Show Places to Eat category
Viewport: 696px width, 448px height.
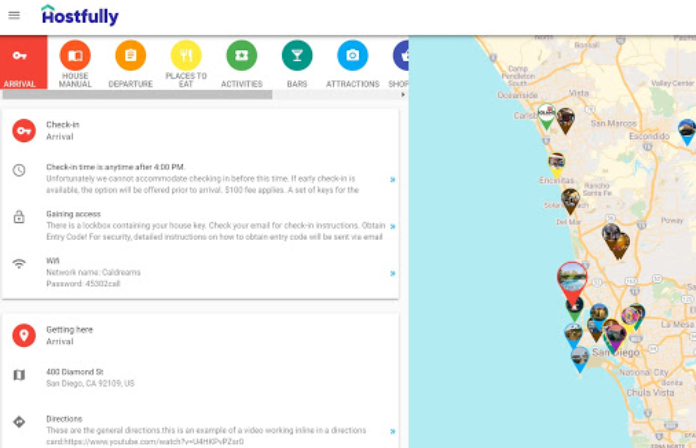click(x=186, y=63)
